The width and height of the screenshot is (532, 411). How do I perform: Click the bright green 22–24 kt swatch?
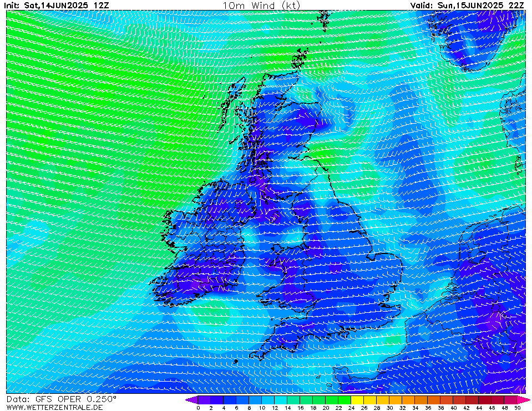click(344, 400)
